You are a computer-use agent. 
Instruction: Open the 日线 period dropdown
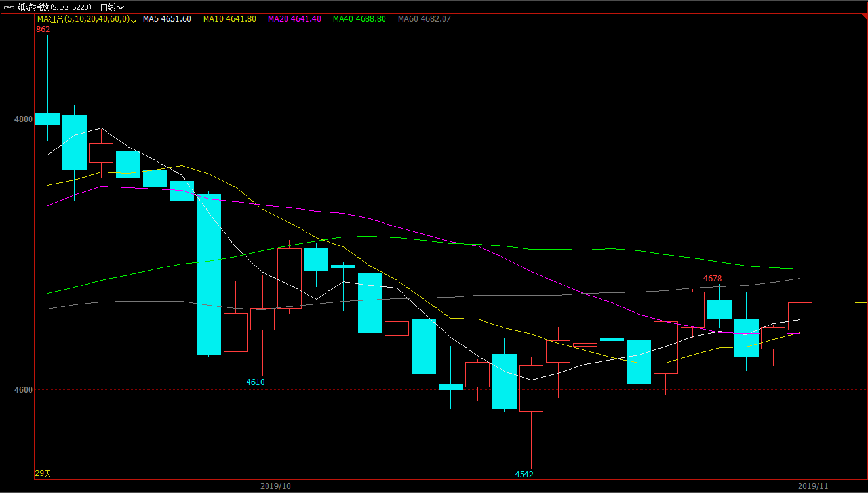[111, 7]
